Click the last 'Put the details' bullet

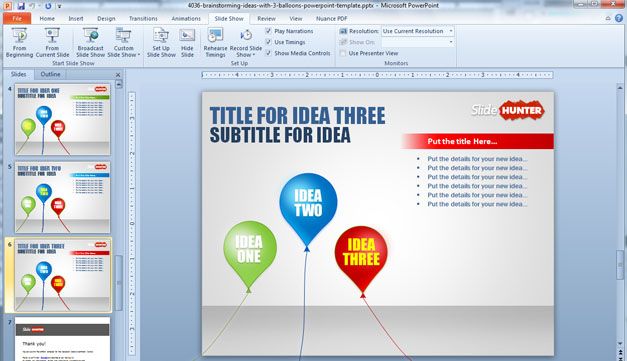(x=477, y=204)
